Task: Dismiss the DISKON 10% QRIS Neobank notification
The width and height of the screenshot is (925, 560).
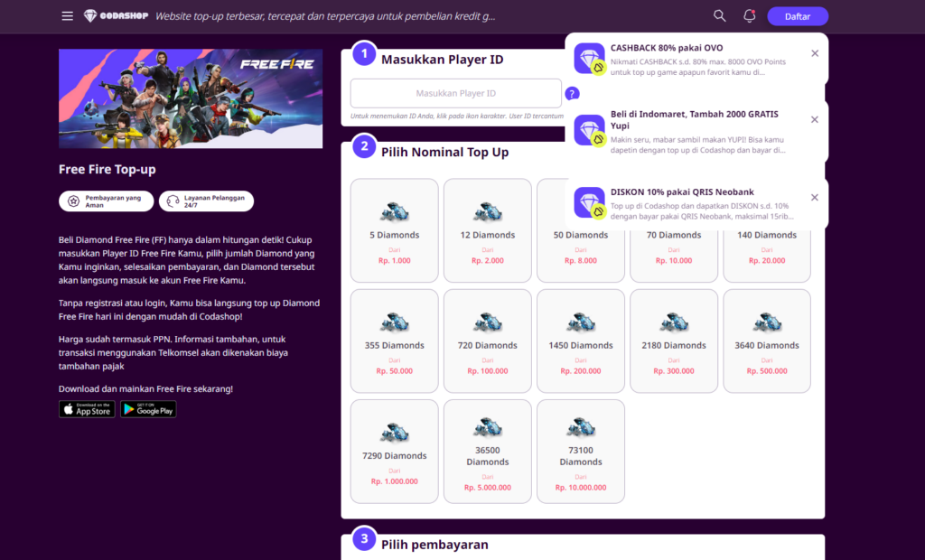Action: (815, 198)
